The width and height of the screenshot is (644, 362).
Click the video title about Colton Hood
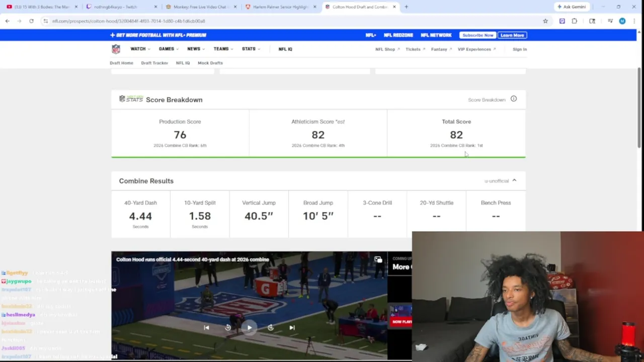[193, 259]
